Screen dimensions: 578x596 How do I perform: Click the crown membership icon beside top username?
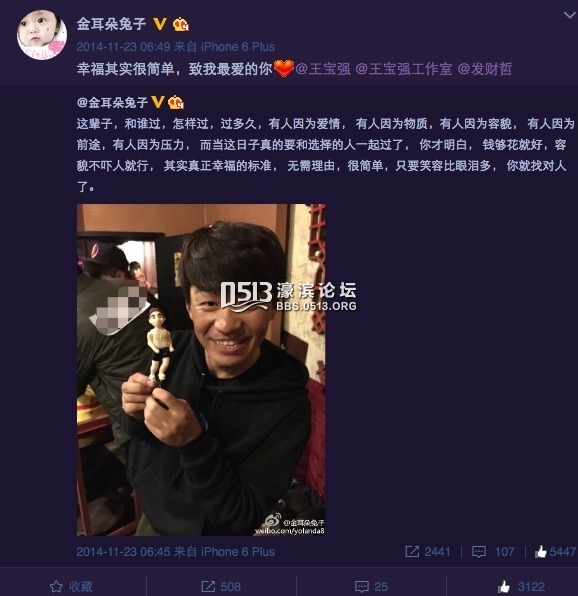click(x=181, y=25)
